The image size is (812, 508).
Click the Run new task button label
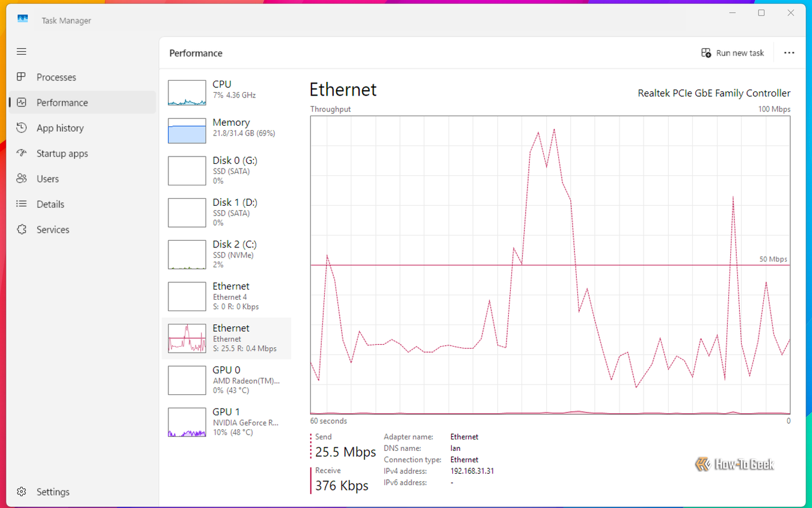coord(740,53)
